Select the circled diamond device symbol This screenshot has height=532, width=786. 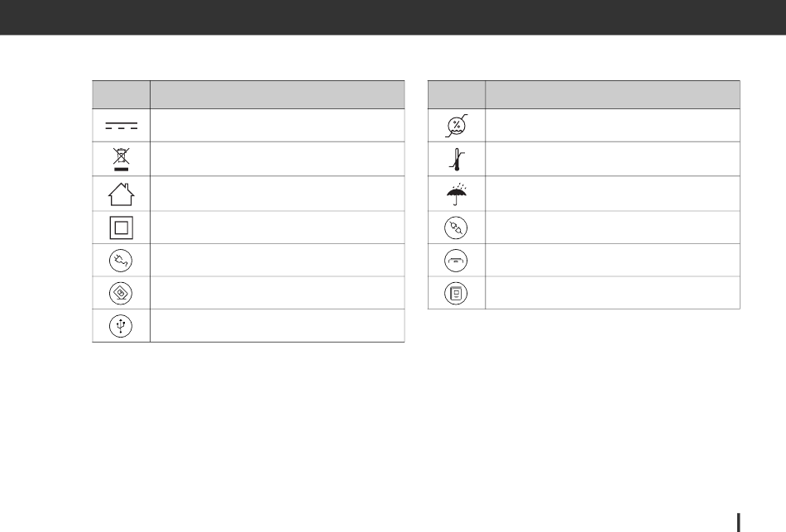pyautogui.click(x=121, y=294)
